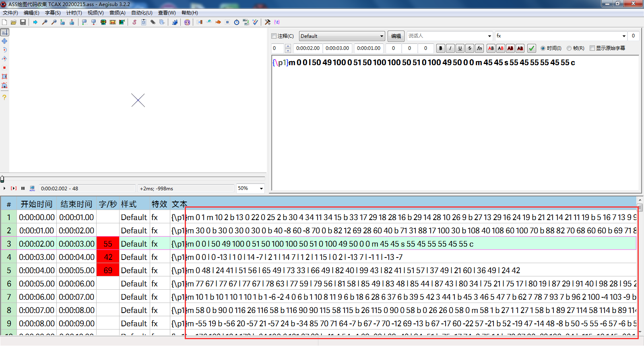Toggle tag hiding mode \t icon
Image resolution: width=644 pixels, height=346 pixels.
click(x=277, y=22)
